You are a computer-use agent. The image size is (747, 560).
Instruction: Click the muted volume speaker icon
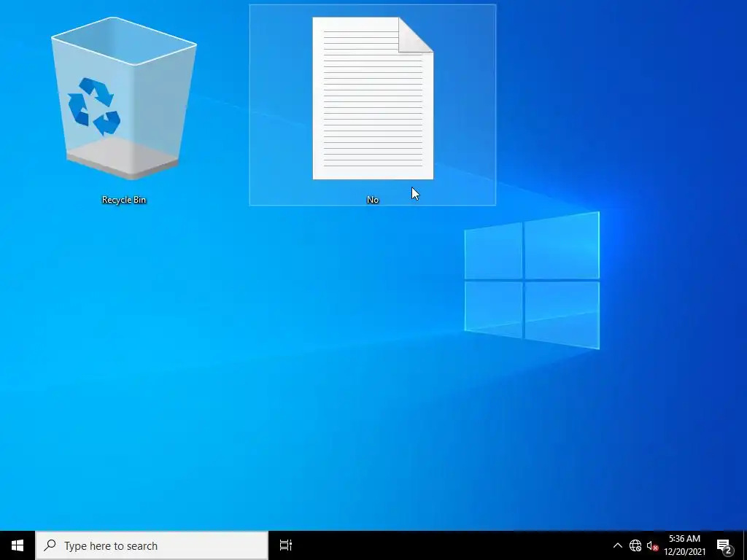pyautogui.click(x=652, y=545)
